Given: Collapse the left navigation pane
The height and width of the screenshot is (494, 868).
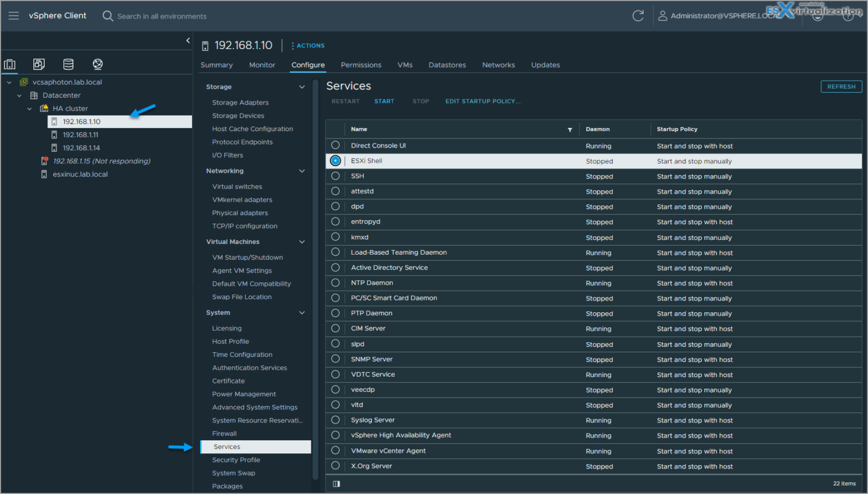Looking at the screenshot, I should click(x=188, y=41).
